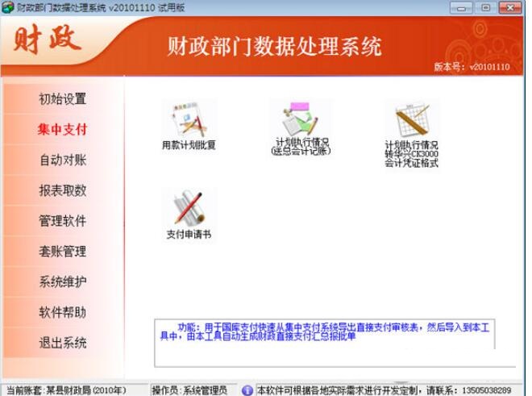532x396 pixels.
Task: Click status text 操作员:系统管理员
Action: coord(189,390)
